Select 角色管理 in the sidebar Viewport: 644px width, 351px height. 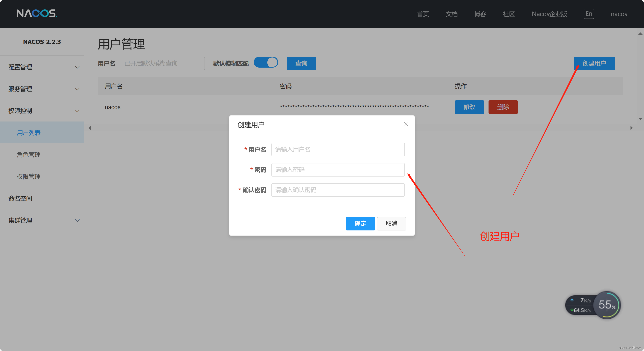[x=42, y=155]
